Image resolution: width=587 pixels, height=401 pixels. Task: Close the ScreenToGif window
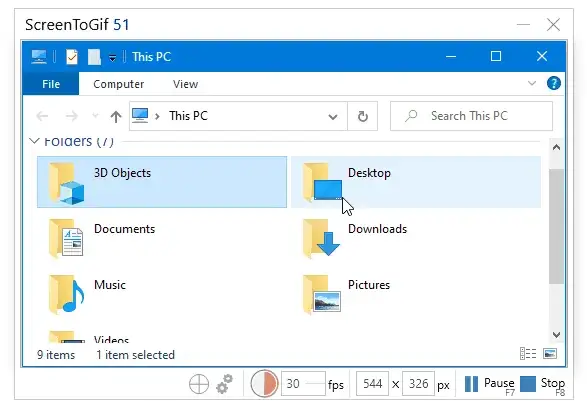[553, 25]
